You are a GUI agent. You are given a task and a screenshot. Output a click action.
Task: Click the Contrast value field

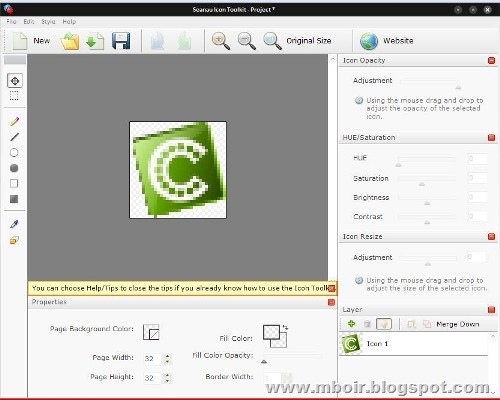(x=477, y=216)
